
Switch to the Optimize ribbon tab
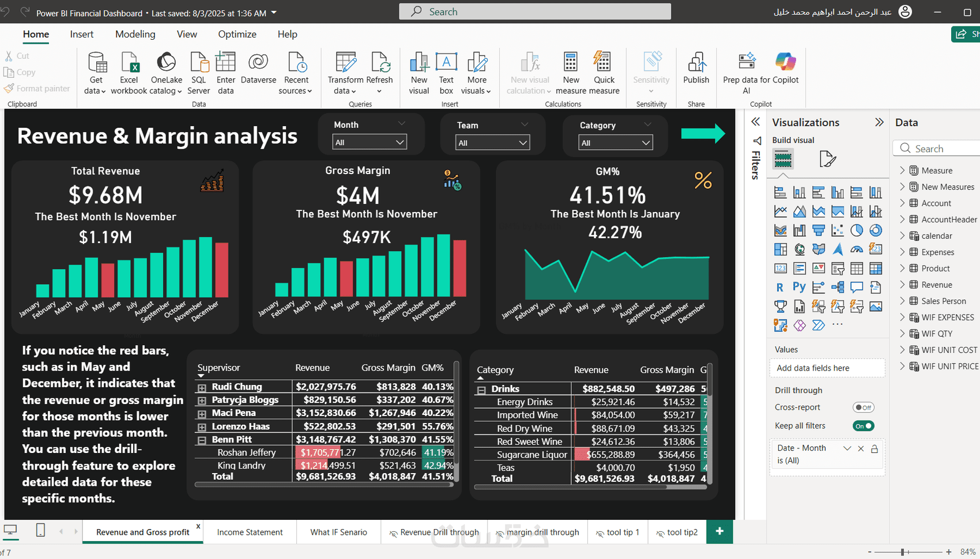(x=237, y=35)
